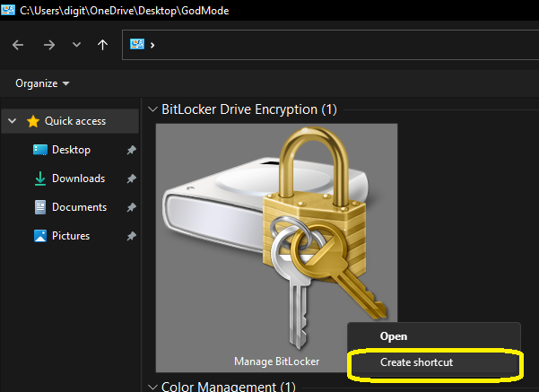Go up one folder level

102,45
